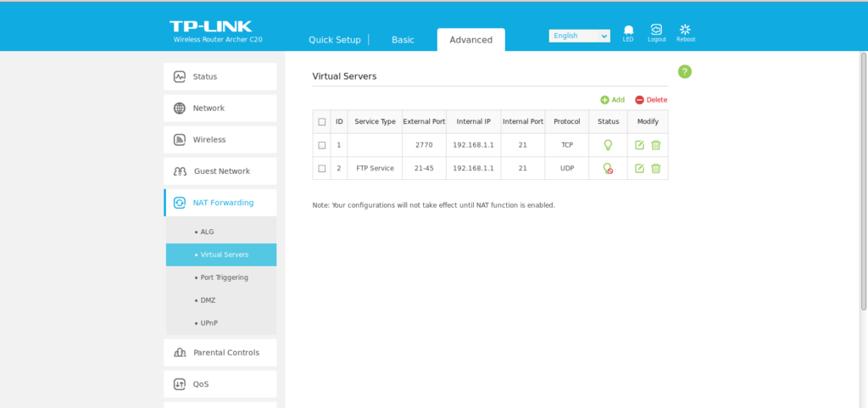The width and height of the screenshot is (868, 408).
Task: Switch to the Basic tab
Action: [x=403, y=40]
